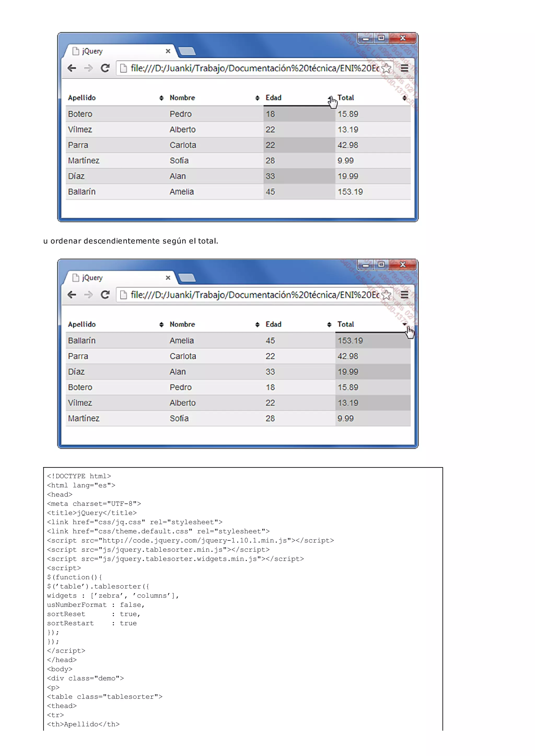This screenshot has width=535, height=756.
Task: Sort by Nombre arrows in the upper table
Action: 257,98
